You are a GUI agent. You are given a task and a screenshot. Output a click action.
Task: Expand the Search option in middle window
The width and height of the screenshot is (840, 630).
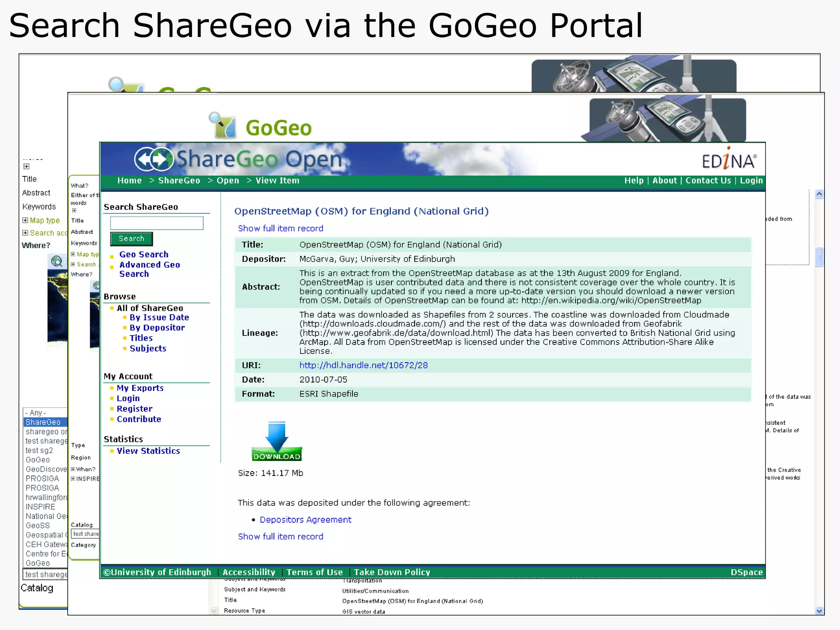point(73,265)
